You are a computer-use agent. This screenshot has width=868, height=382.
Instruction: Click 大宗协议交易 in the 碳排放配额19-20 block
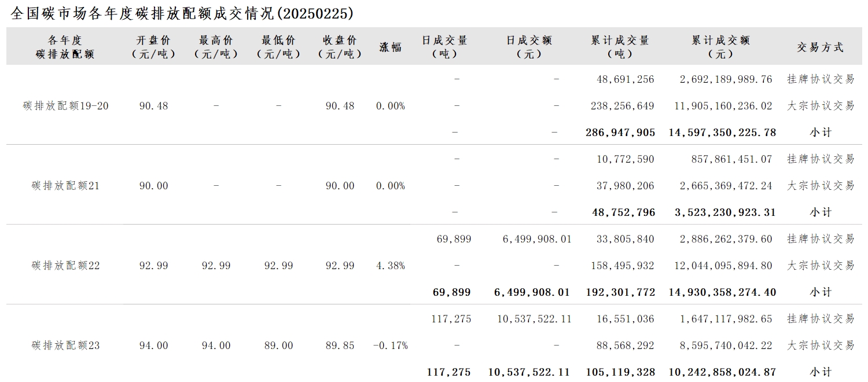(x=821, y=106)
